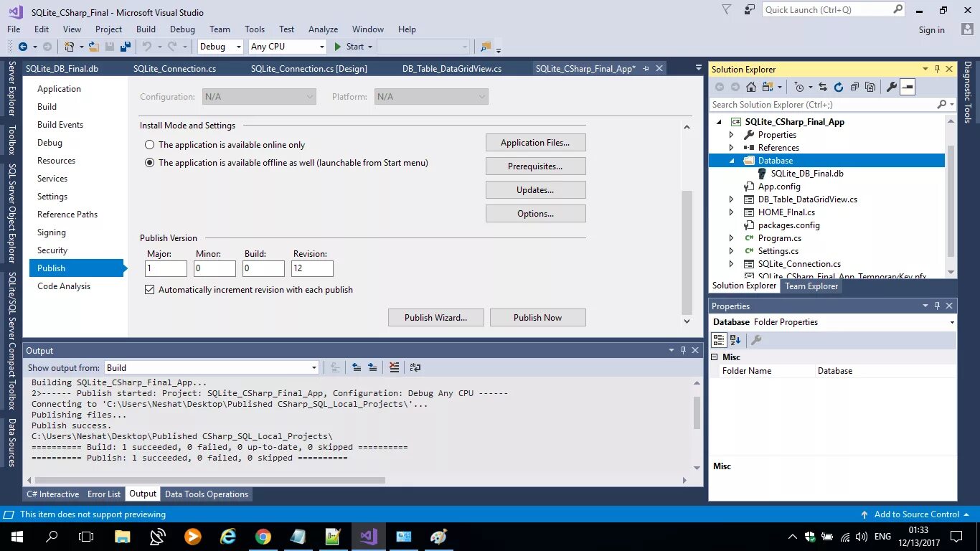The image size is (980, 551).
Task: Click the Show All Files icon
Action: click(x=870, y=87)
